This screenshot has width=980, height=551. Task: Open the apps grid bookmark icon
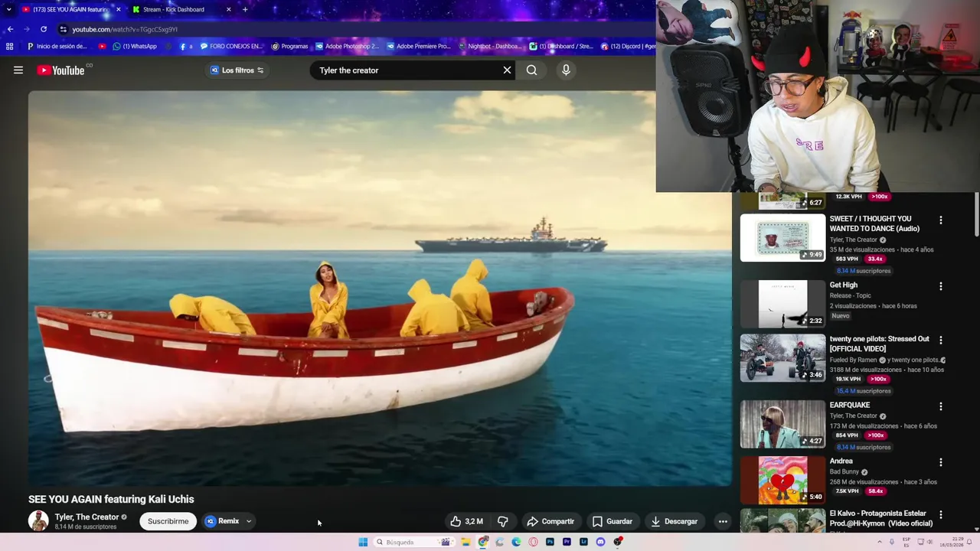point(9,46)
